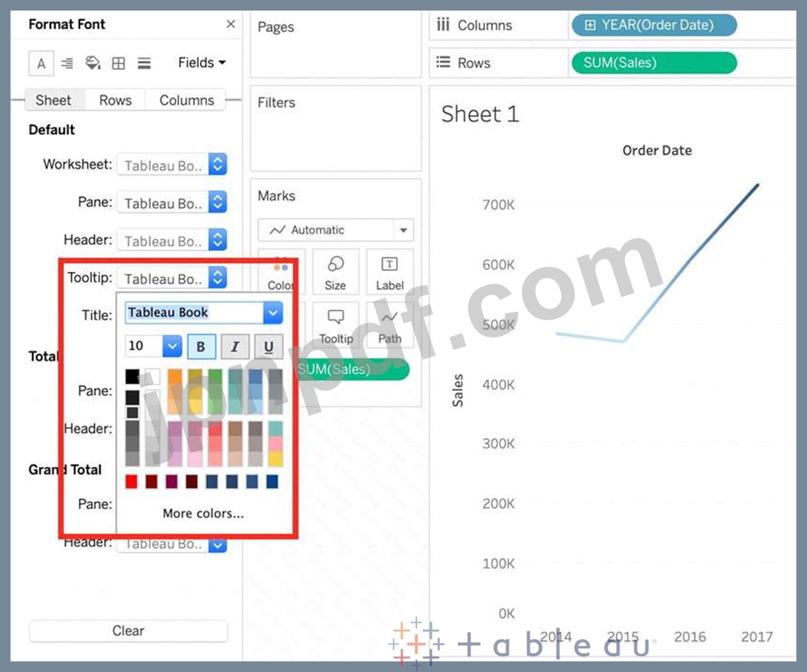
Task: Open the Borders format icon
Action: [x=118, y=63]
